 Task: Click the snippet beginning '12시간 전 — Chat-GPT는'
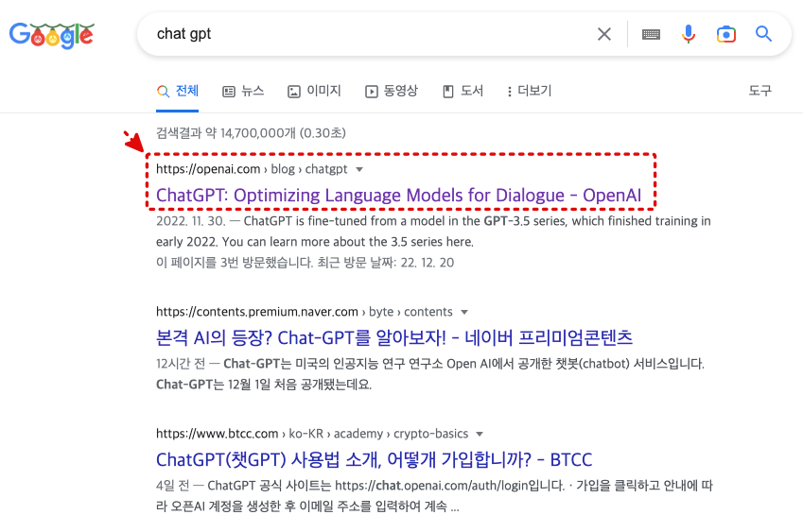pos(430,374)
